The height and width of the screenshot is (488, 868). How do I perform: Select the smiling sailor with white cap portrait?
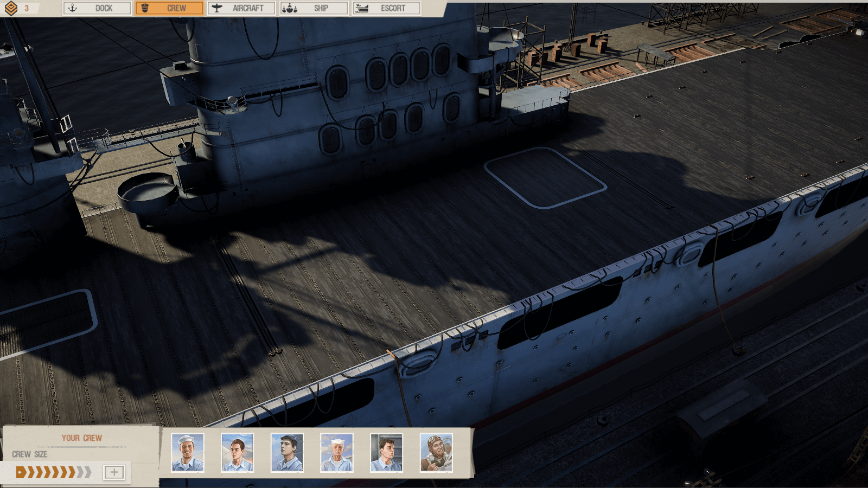coord(188,453)
